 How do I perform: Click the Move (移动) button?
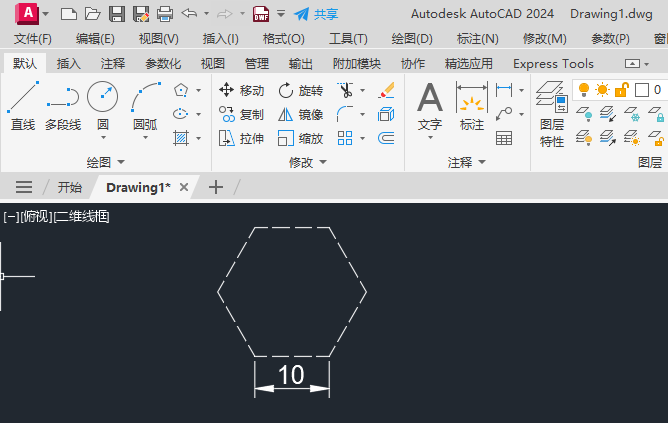click(241, 90)
